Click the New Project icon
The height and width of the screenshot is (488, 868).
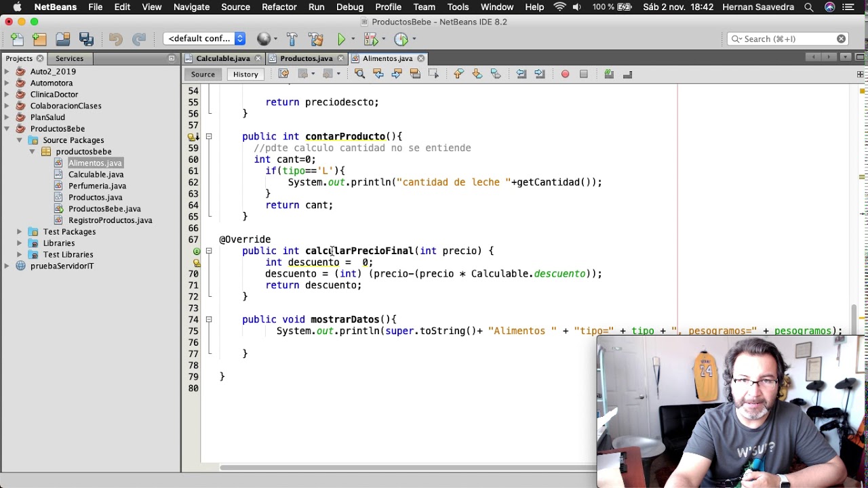pyautogui.click(x=40, y=39)
